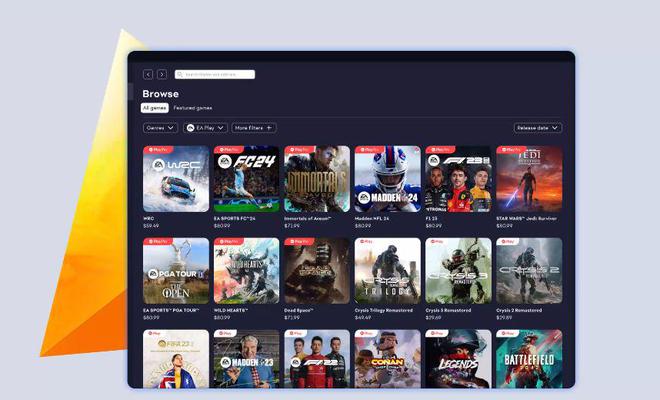
Task: Open the Madden 24 game cover
Action: pos(388,179)
